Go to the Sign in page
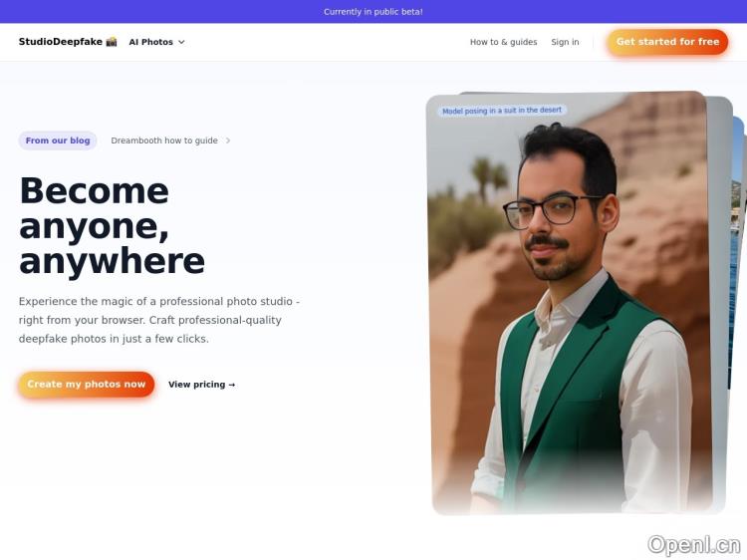This screenshot has height=560, width=747. 565,42
